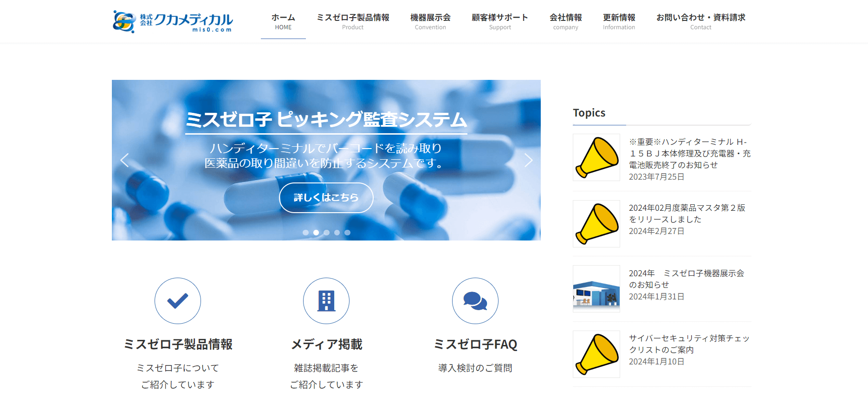Click date text 2023年7月25日
This screenshot has width=868, height=403.
[x=657, y=177]
